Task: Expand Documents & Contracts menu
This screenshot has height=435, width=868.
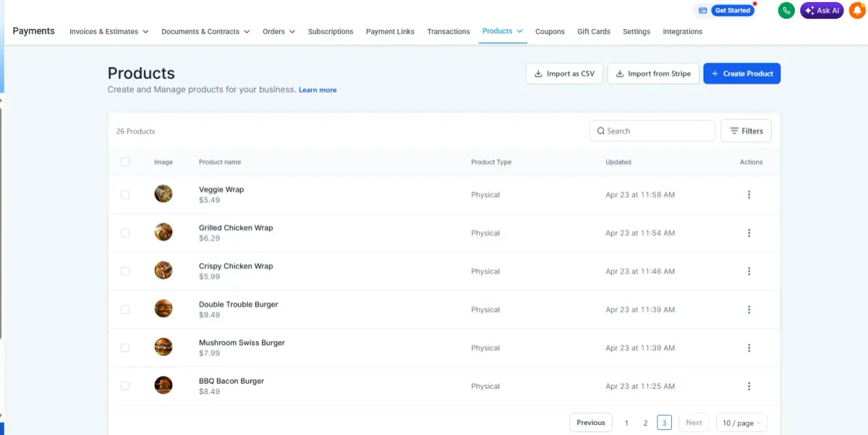Action: point(205,31)
